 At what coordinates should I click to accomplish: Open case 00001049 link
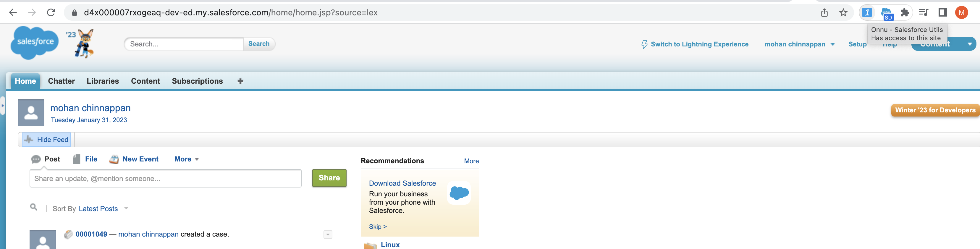(91, 234)
